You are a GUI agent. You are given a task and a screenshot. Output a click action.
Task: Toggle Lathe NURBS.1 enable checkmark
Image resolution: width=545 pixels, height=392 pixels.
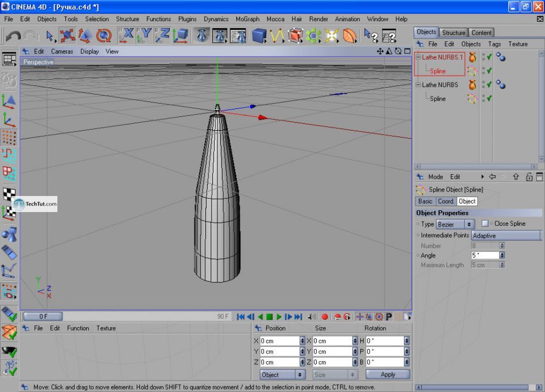(489, 57)
